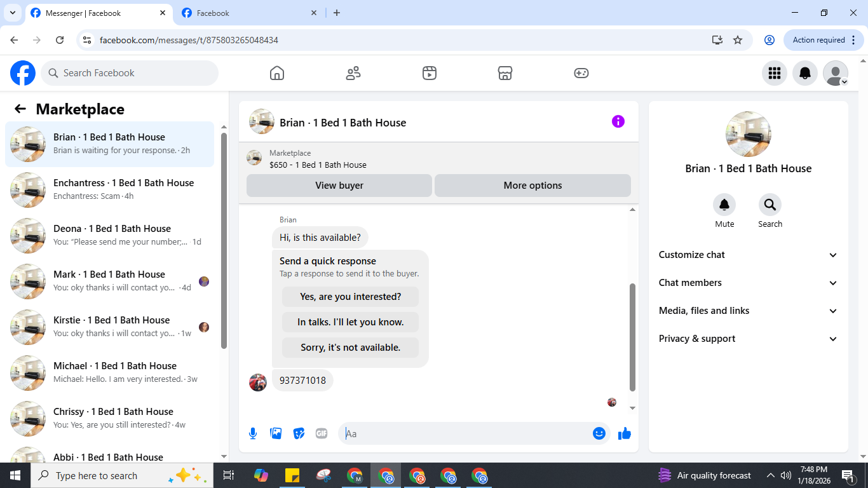Open the Facebook logo home link
Screen dimensions: 868x488
(x=23, y=73)
